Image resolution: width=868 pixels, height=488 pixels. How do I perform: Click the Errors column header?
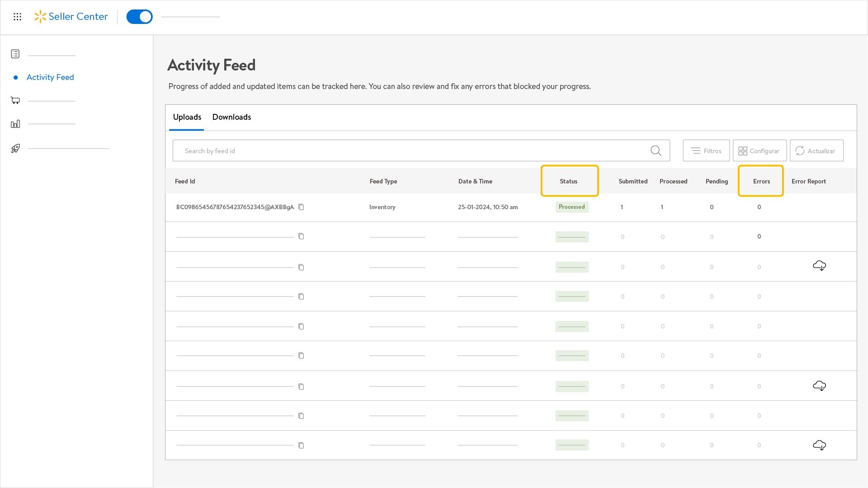[761, 181]
